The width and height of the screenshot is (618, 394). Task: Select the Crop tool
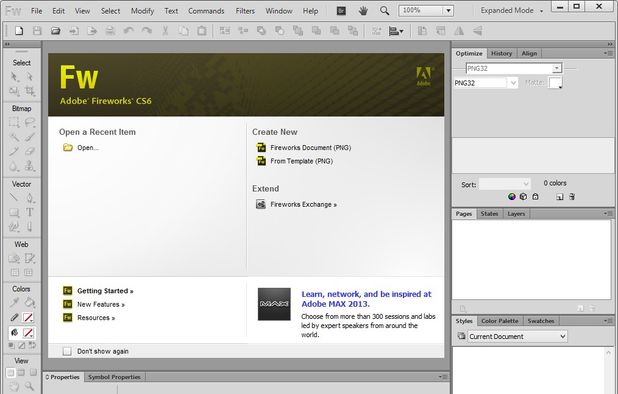(30, 91)
